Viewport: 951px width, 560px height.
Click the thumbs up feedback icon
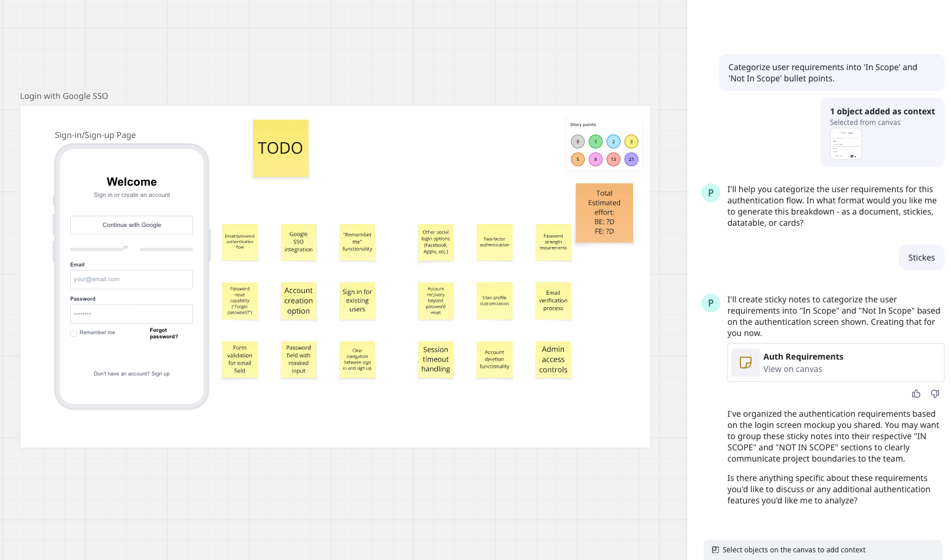(916, 394)
